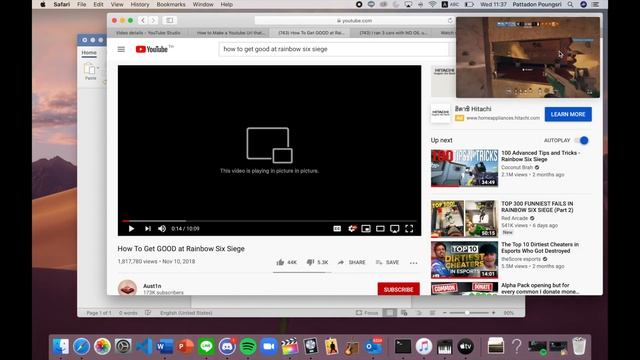
Task: Subscribe to the Aust1n channel
Action: [398, 289]
